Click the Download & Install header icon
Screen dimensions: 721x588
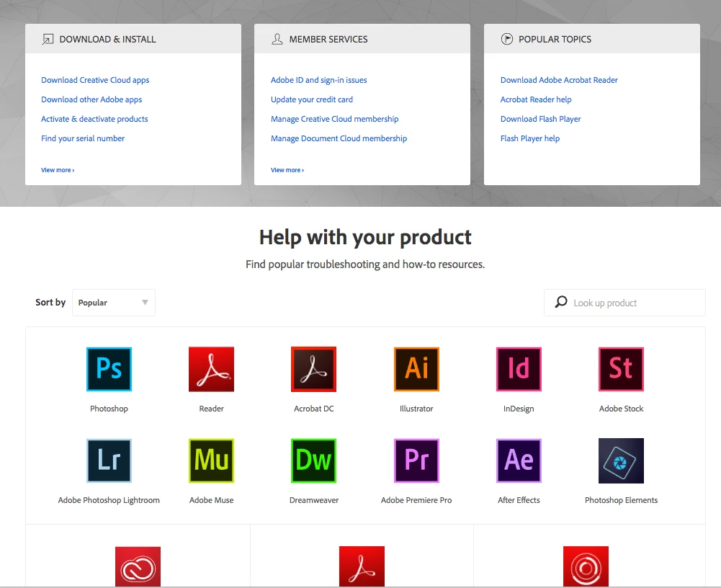click(x=48, y=39)
